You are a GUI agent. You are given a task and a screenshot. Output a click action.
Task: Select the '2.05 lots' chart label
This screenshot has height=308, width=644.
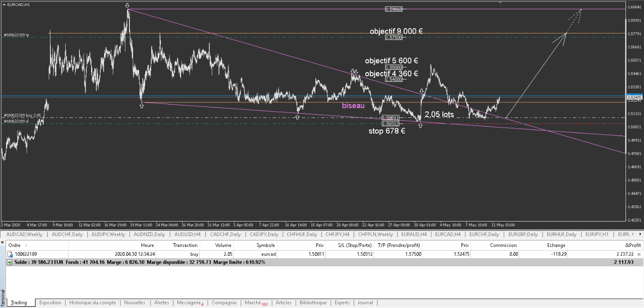[439, 114]
